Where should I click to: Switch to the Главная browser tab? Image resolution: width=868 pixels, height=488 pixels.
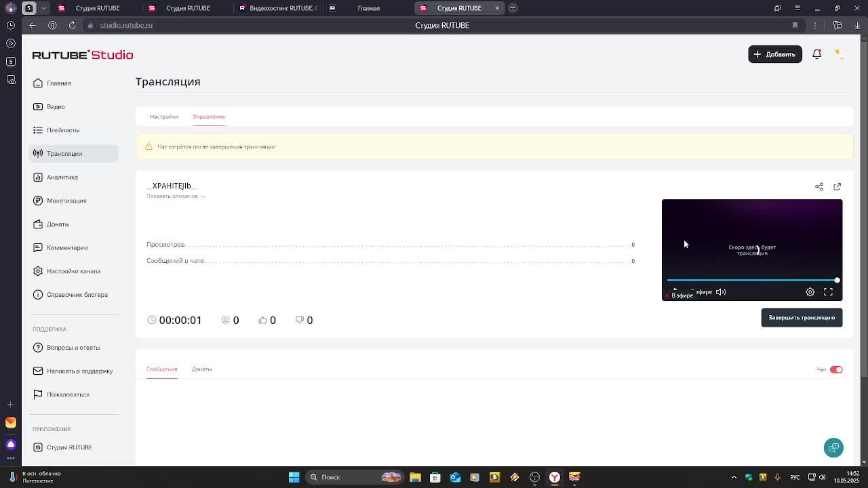tap(368, 8)
